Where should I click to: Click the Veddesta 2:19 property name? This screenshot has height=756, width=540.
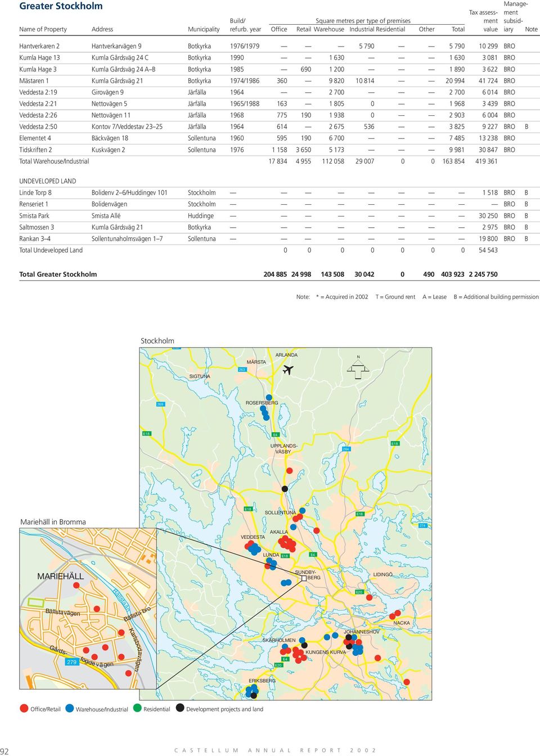pyautogui.click(x=38, y=92)
